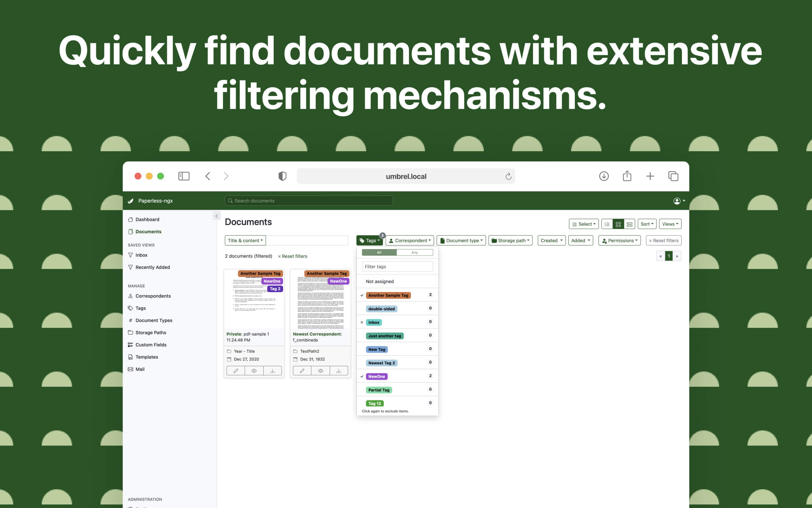Collapse the sidebar with the chevron button
The image size is (812, 508).
pyautogui.click(x=217, y=216)
